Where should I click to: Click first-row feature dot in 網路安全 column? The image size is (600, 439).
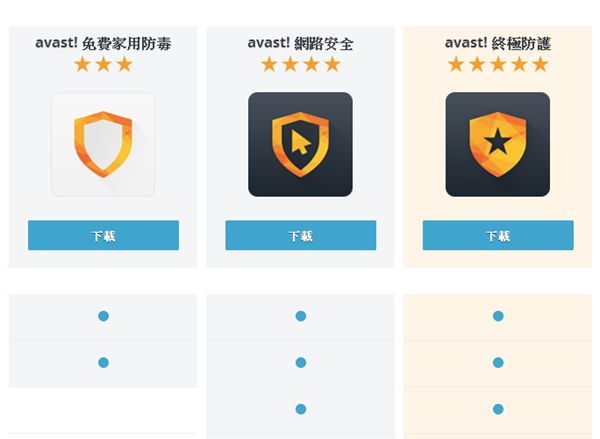tap(300, 316)
